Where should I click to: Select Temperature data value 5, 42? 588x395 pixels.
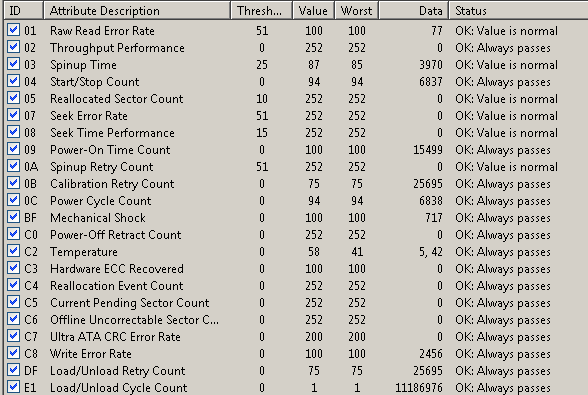[x=430, y=252]
